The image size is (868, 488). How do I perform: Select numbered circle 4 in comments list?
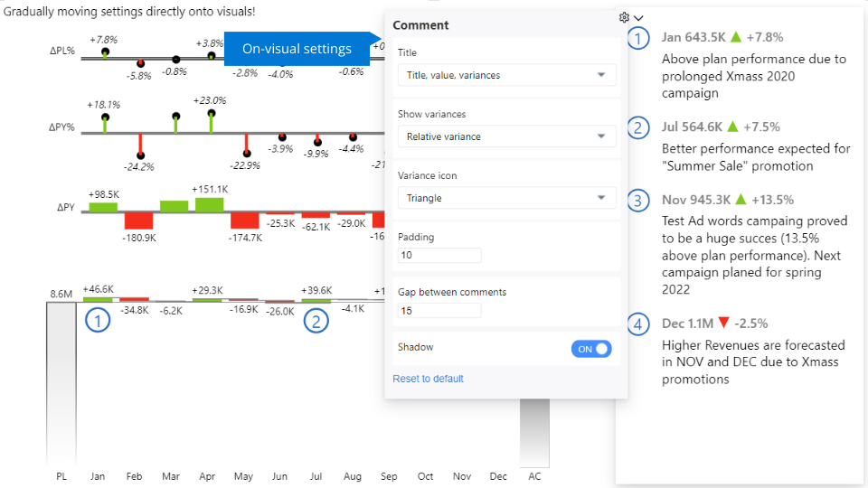click(639, 324)
